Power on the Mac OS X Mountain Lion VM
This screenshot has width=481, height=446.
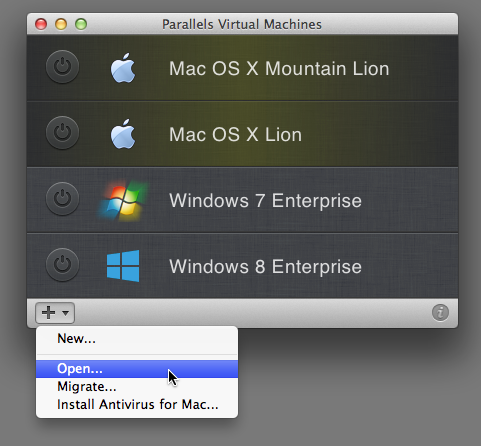62,67
